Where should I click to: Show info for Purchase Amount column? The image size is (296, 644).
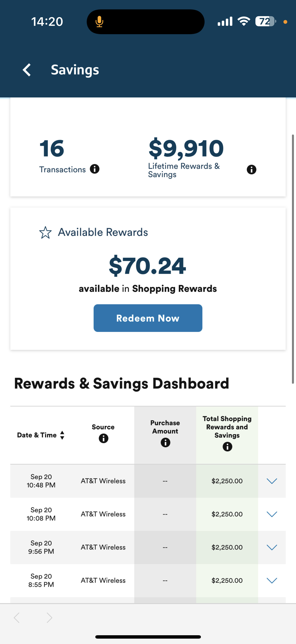point(165,443)
